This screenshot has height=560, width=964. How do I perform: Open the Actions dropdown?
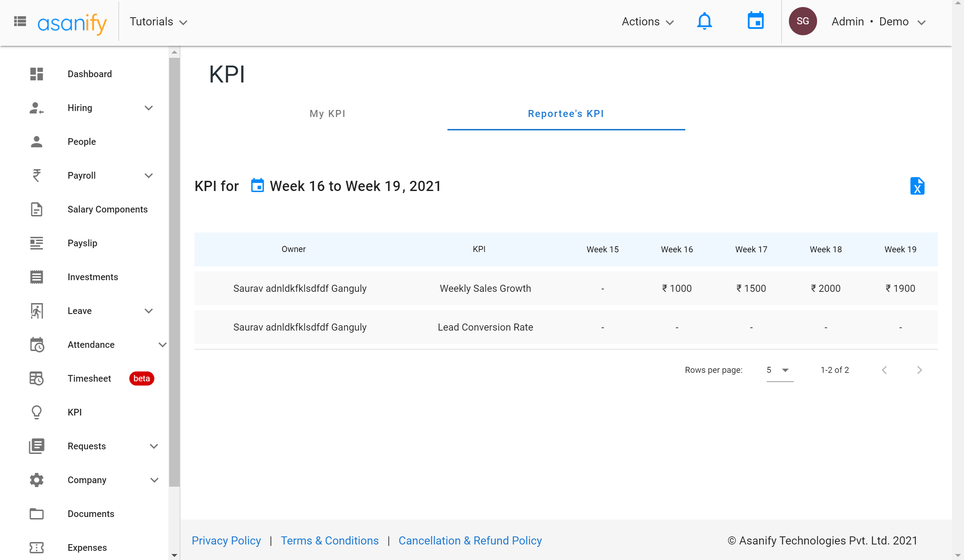[647, 22]
